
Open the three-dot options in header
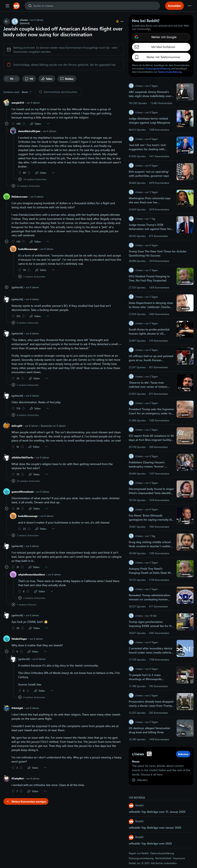pos(190,6)
